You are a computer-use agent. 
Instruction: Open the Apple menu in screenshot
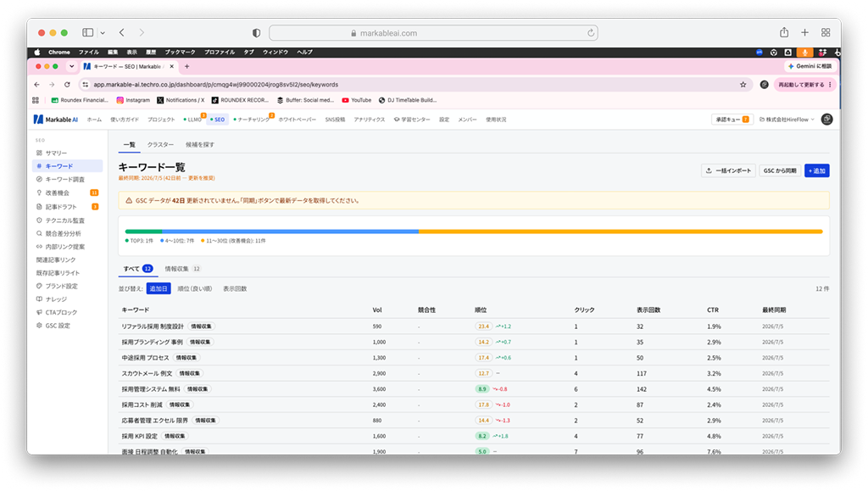(37, 52)
